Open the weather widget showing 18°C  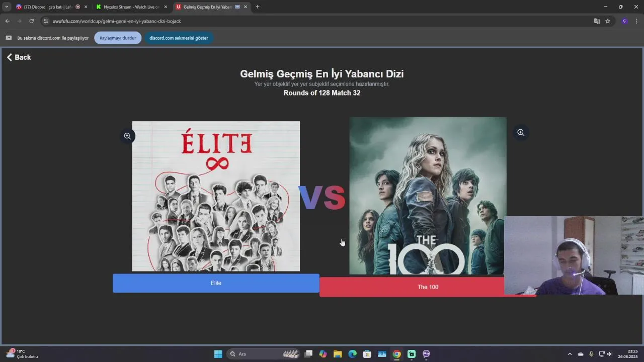[23, 354]
